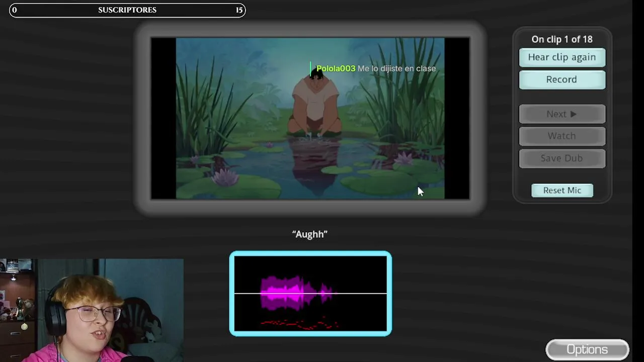Click the Watch button
644x362 pixels.
point(562,136)
